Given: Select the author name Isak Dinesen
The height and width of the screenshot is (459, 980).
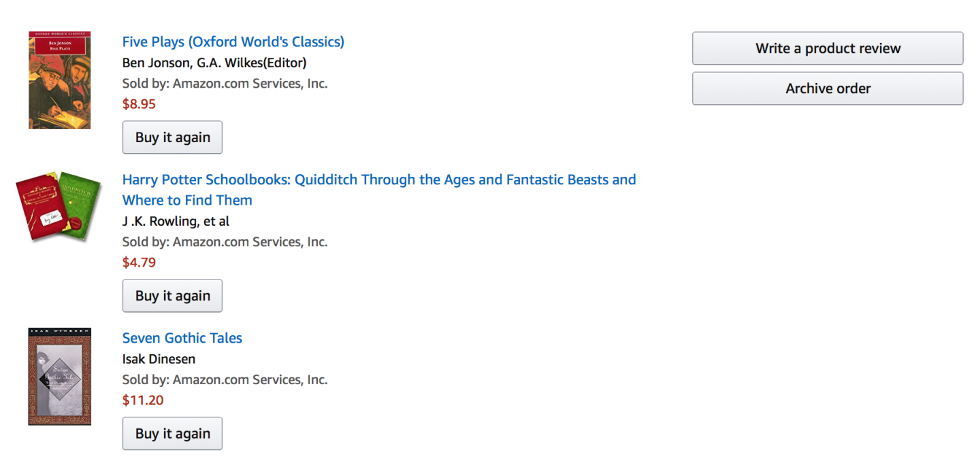Looking at the screenshot, I should (x=159, y=359).
